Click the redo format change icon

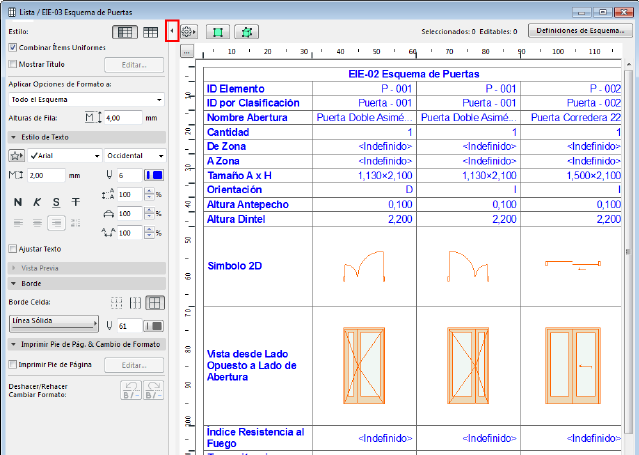pos(154,390)
